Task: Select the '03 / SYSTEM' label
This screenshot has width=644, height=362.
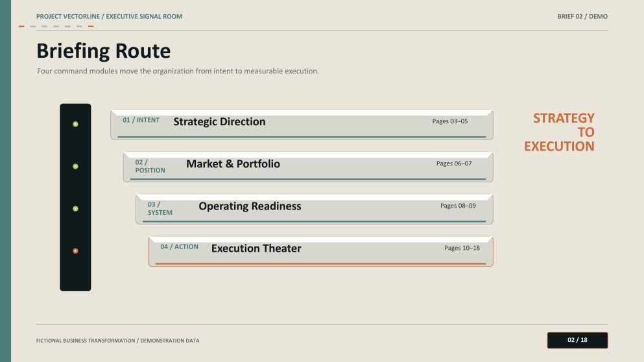Action: pyautogui.click(x=160, y=208)
